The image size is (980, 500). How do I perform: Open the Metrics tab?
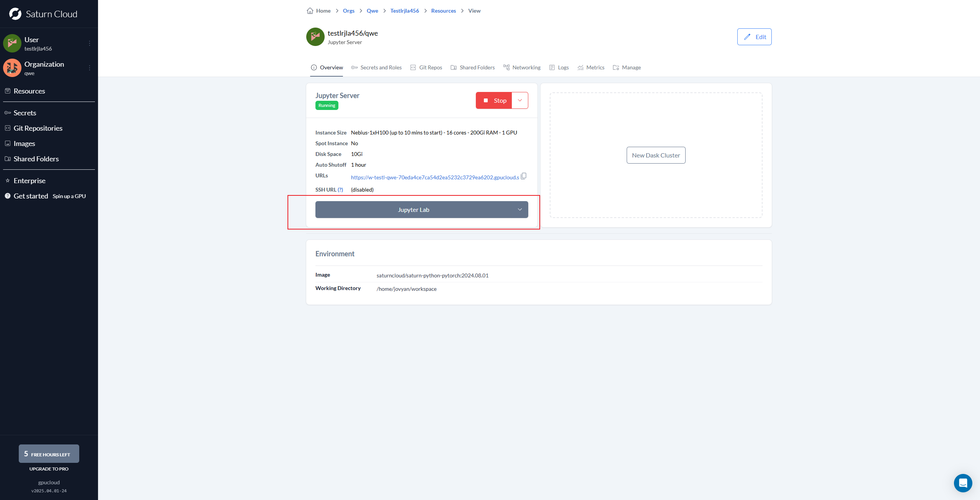(591, 67)
